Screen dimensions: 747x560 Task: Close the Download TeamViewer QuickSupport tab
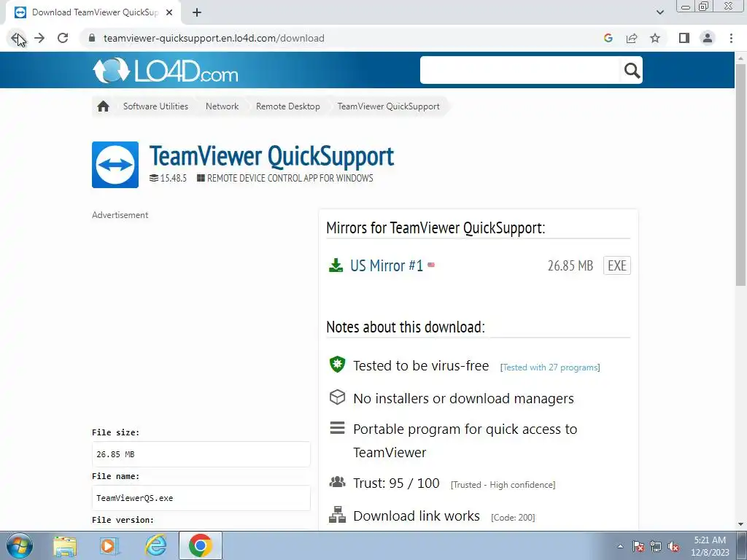tap(169, 12)
